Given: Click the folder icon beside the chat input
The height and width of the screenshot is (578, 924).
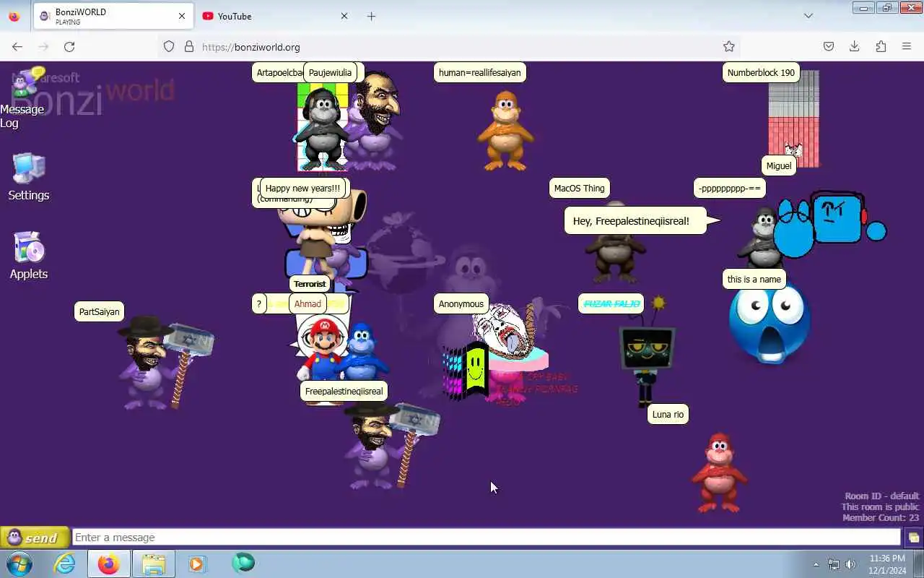Looking at the screenshot, I should tap(913, 538).
